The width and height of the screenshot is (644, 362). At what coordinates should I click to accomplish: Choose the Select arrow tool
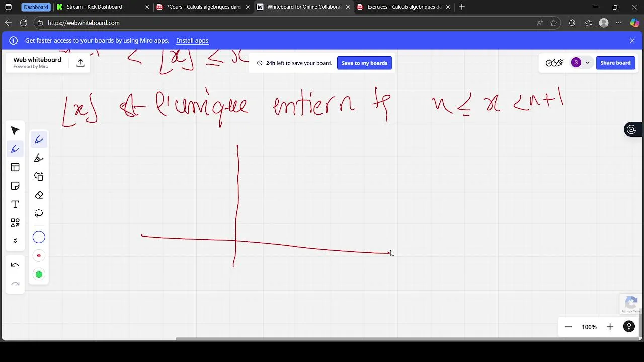(15, 131)
